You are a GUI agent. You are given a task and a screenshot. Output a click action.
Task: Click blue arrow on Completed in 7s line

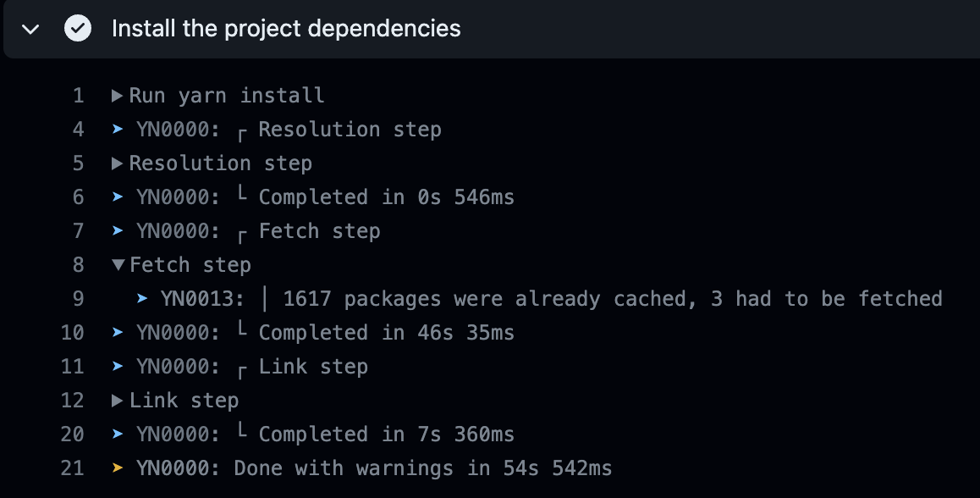pos(118,434)
